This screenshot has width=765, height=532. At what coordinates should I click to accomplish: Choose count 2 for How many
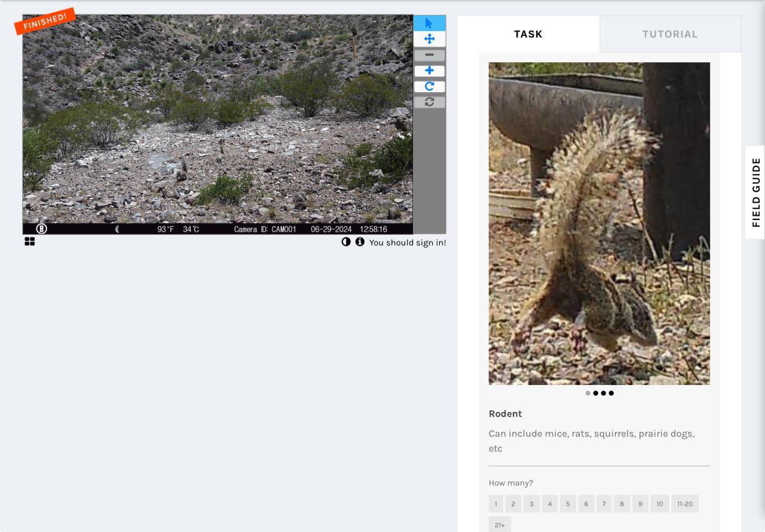[x=513, y=504]
